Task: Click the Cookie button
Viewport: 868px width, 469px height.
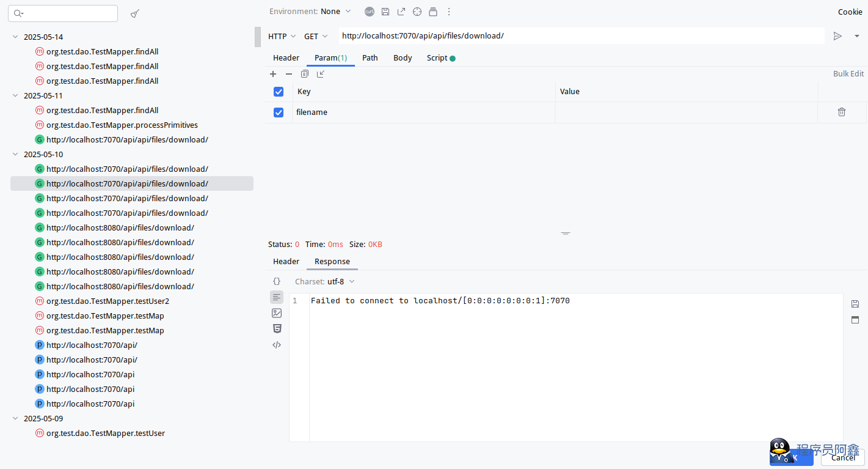Action: 850,12
